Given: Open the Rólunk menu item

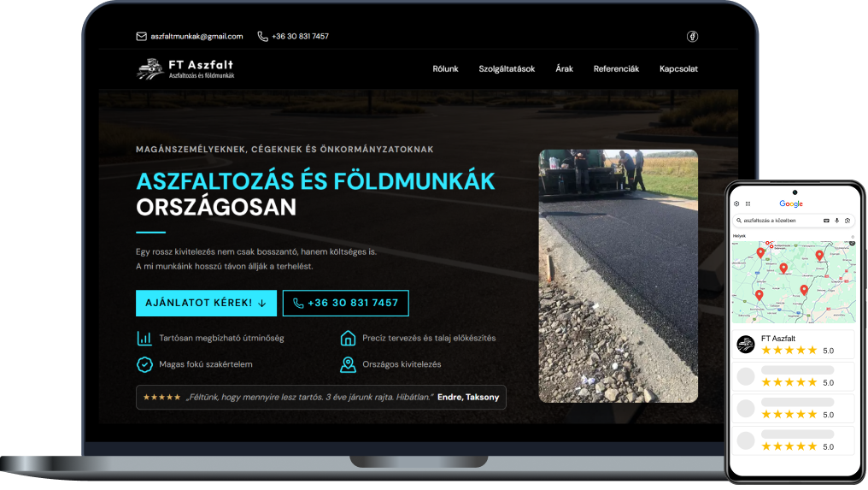Looking at the screenshot, I should (445, 68).
